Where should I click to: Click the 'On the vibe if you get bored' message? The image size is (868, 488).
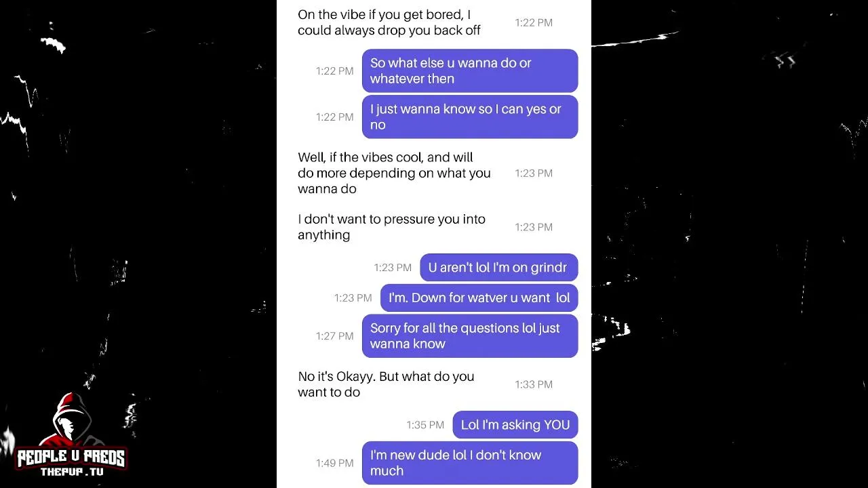pyautogui.click(x=389, y=22)
